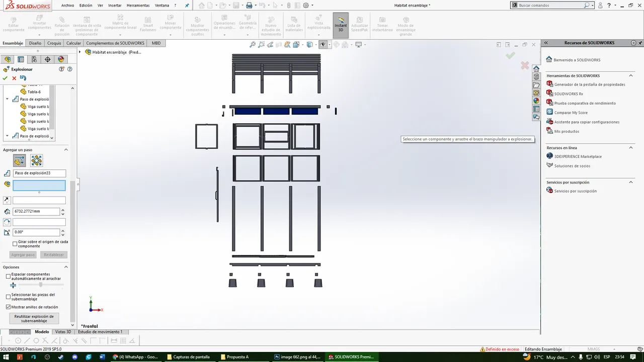Click the undo arrow in Explosionar panel

point(23,78)
